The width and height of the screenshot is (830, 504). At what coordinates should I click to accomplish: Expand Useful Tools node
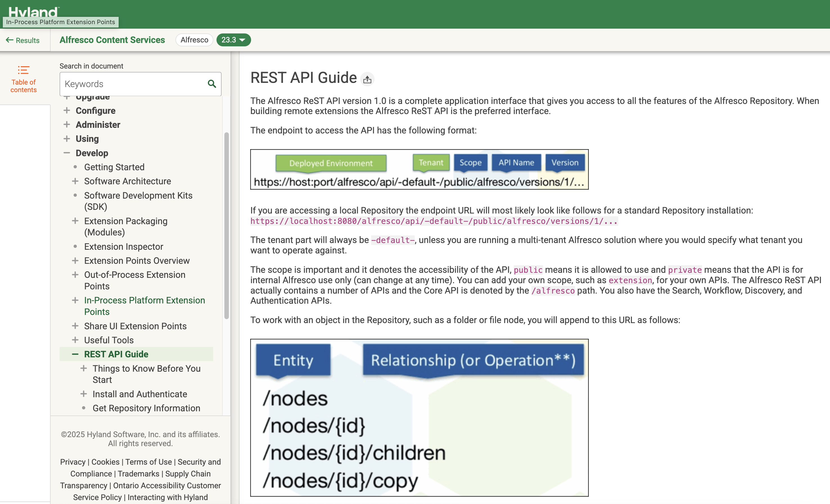(75, 340)
